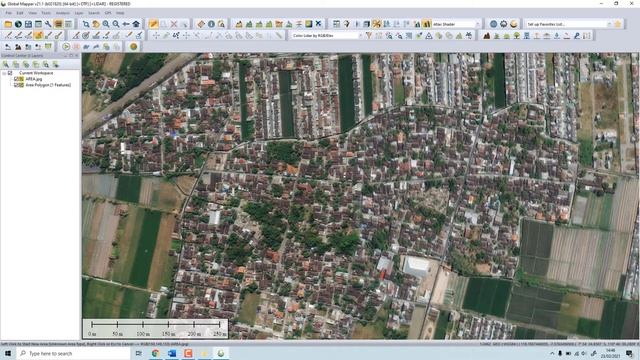Select Current Workspace label in tree
Screen dimensions: 640x360
36,73
